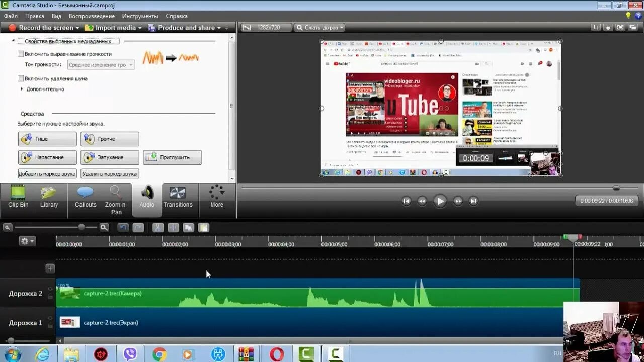Open the Callouts tab
644x362 pixels.
click(86, 197)
